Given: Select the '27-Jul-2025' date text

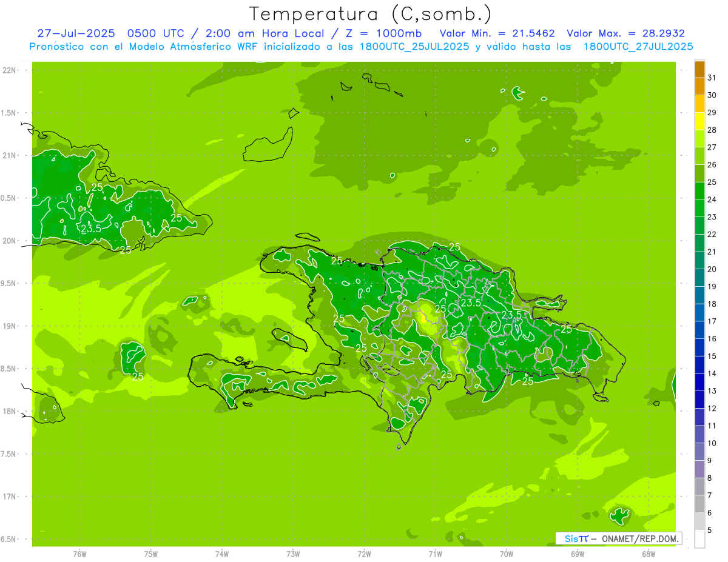Looking at the screenshot, I should [x=76, y=33].
